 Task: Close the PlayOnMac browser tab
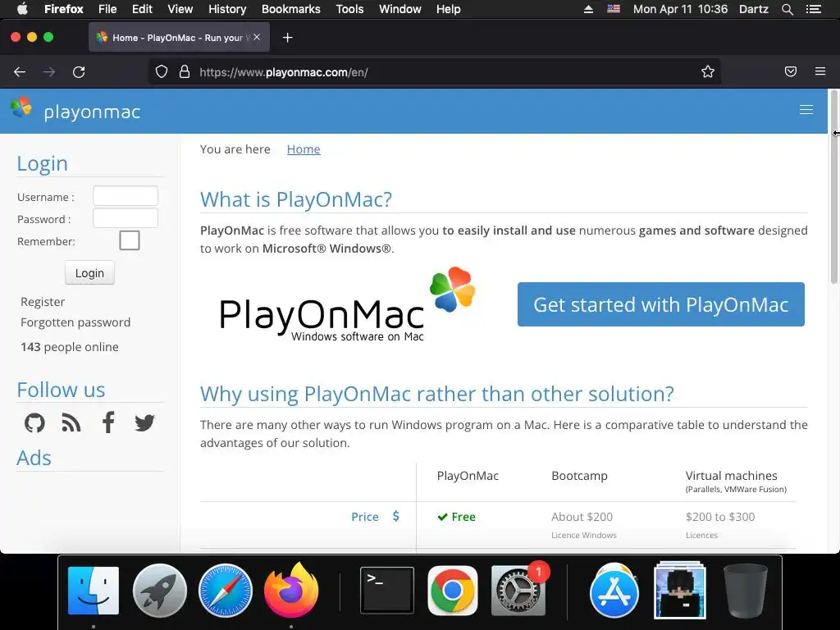point(257,37)
